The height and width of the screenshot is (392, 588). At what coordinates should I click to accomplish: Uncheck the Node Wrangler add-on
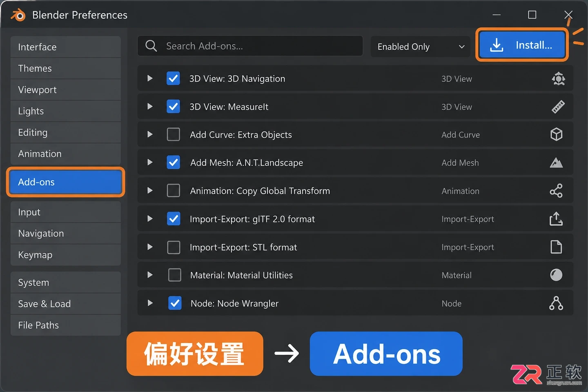[175, 303]
